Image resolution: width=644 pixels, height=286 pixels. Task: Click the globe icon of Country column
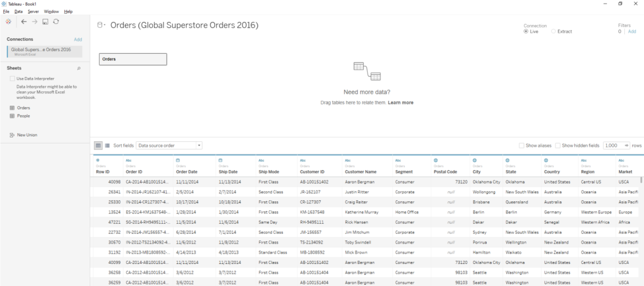click(x=546, y=160)
